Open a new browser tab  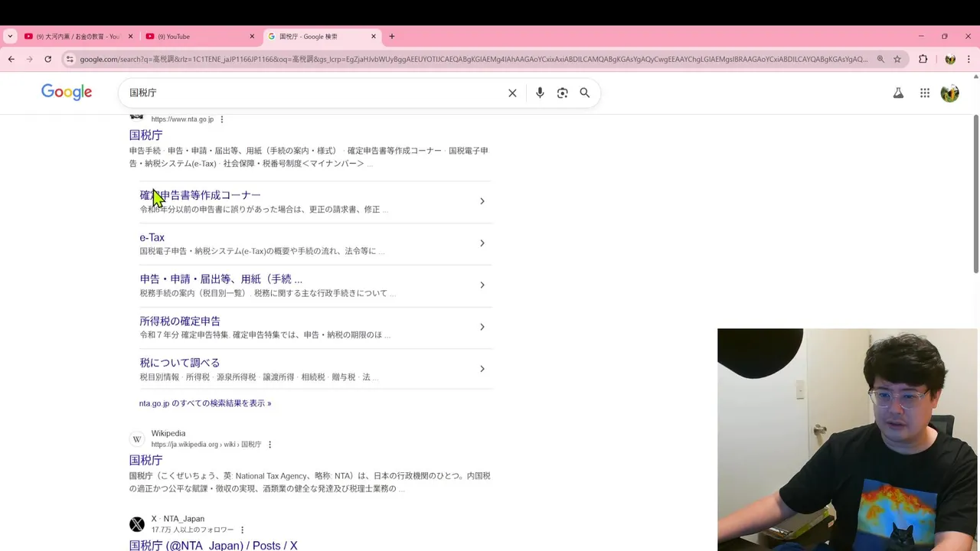click(x=392, y=36)
